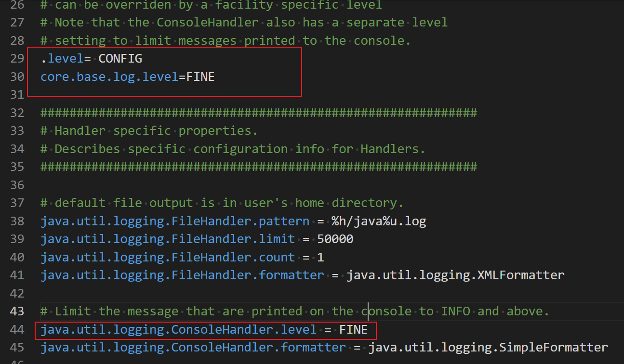Click the '%h/java%u.log' value
The width and height of the screenshot is (624, 364).
(379, 221)
